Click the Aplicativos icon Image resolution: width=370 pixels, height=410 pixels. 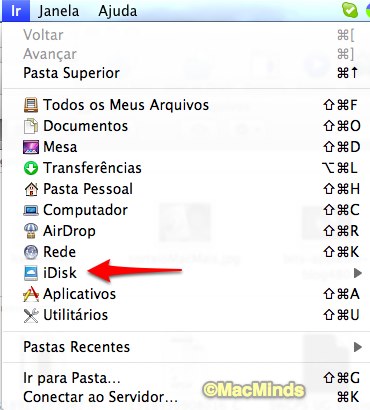tap(31, 294)
